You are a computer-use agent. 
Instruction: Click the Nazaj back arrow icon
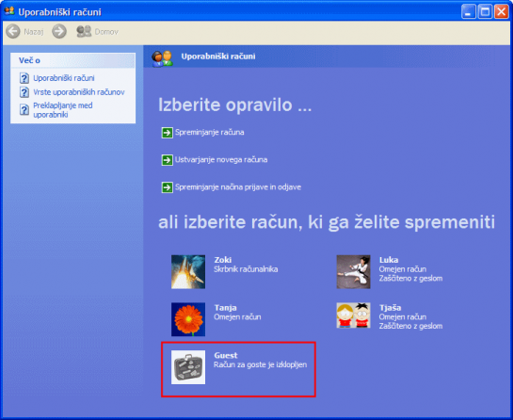coord(13,32)
